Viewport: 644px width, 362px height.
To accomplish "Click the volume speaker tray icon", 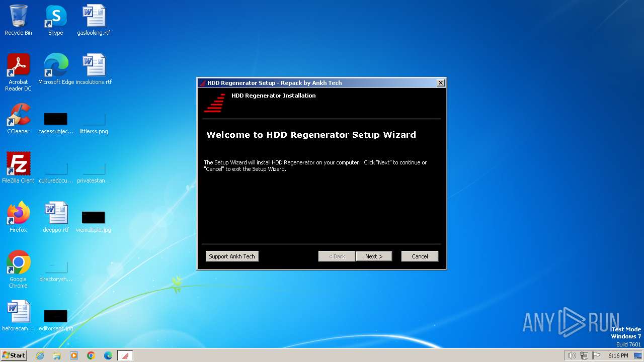I will [x=572, y=355].
